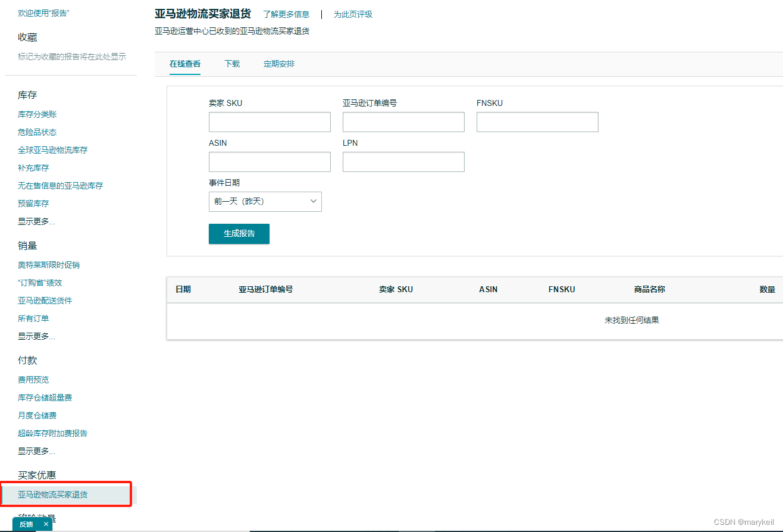Click into the 卖家 SKU input field
The image size is (783, 532).
pos(270,122)
